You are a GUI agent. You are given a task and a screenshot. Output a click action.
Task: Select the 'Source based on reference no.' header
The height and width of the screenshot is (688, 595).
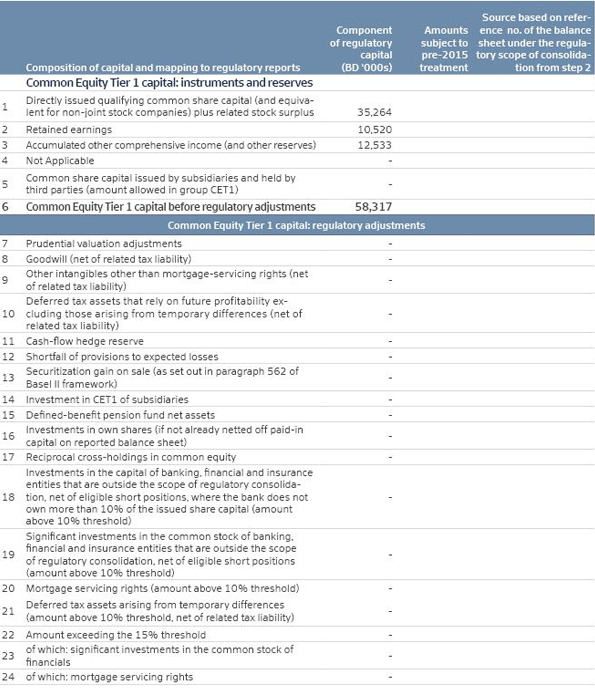(x=534, y=43)
